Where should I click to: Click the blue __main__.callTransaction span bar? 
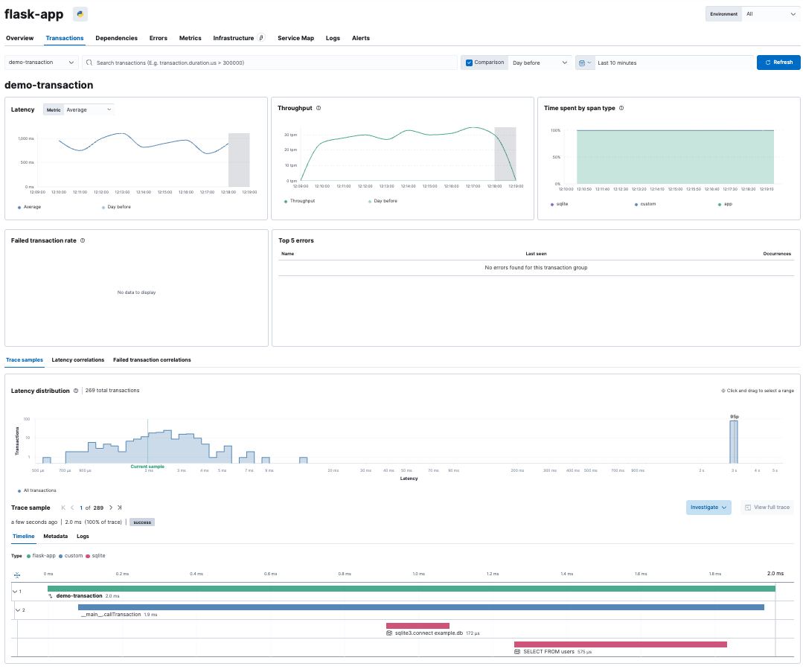[x=421, y=607]
